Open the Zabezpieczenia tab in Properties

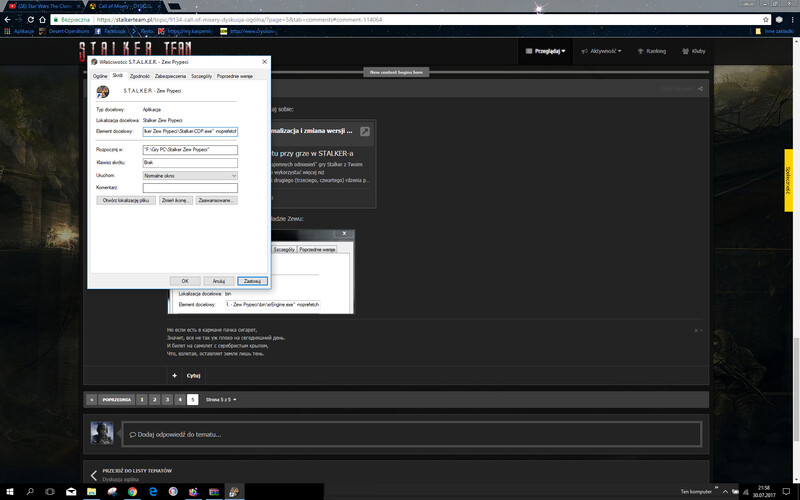pyautogui.click(x=170, y=76)
